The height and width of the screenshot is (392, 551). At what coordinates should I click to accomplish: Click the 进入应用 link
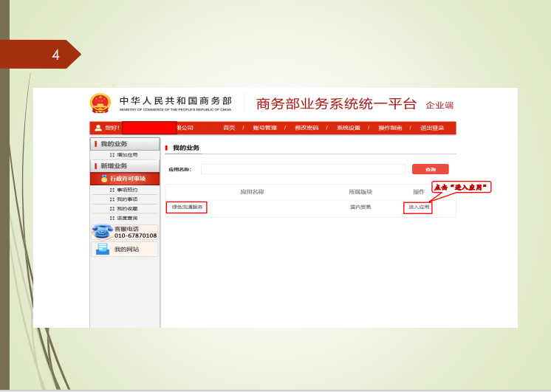(419, 207)
